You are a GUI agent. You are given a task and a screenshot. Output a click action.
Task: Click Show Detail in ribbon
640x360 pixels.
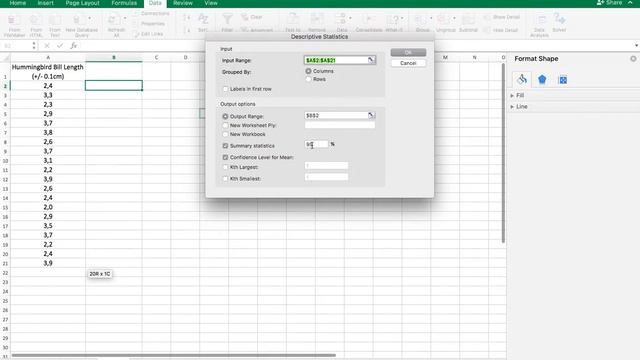click(x=502, y=17)
